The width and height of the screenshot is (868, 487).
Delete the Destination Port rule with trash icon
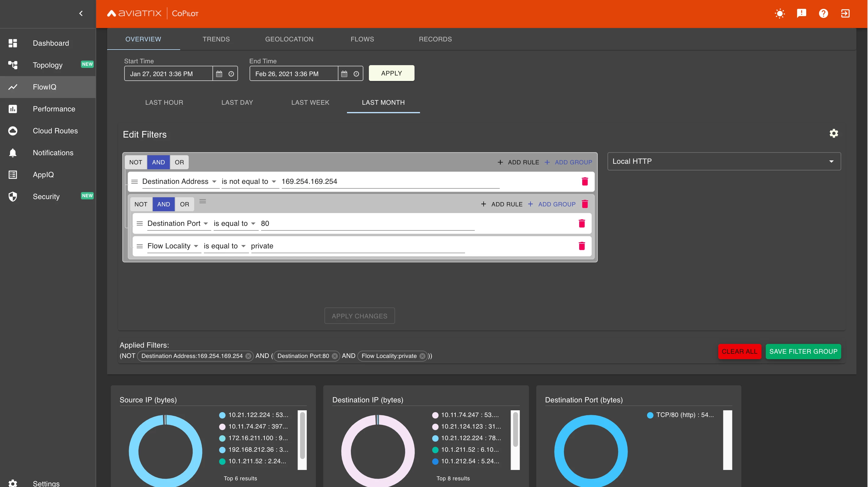pyautogui.click(x=582, y=223)
